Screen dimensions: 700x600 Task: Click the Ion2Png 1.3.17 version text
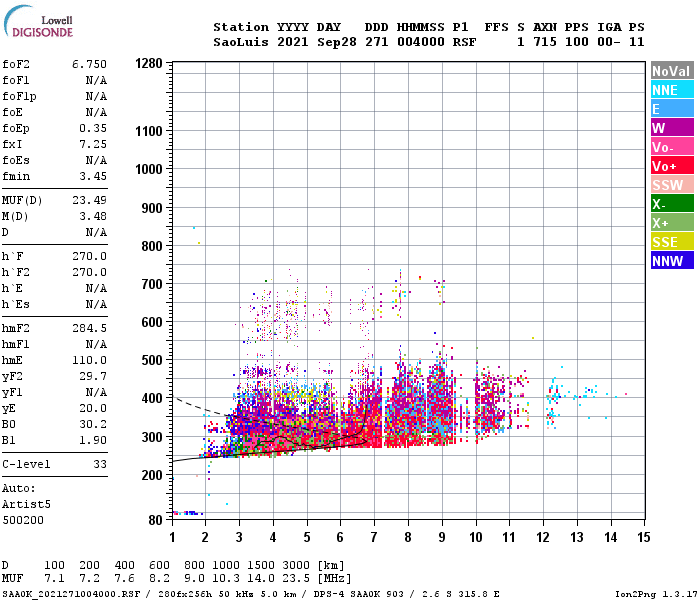(656, 594)
